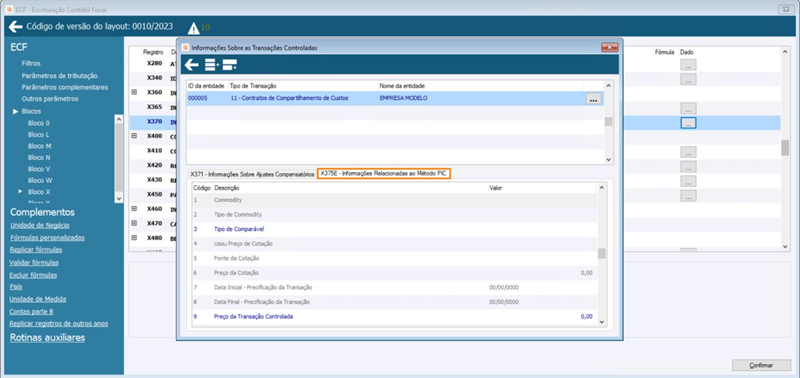Click the main records grid scroll-up arrow
800x378 pixels.
[x=785, y=52]
